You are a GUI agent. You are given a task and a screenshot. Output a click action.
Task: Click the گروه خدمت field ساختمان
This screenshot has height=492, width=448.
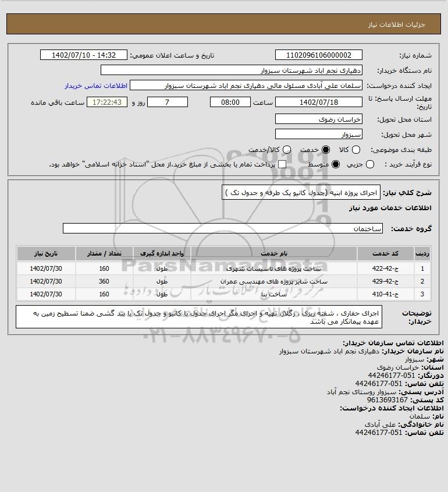(x=223, y=228)
